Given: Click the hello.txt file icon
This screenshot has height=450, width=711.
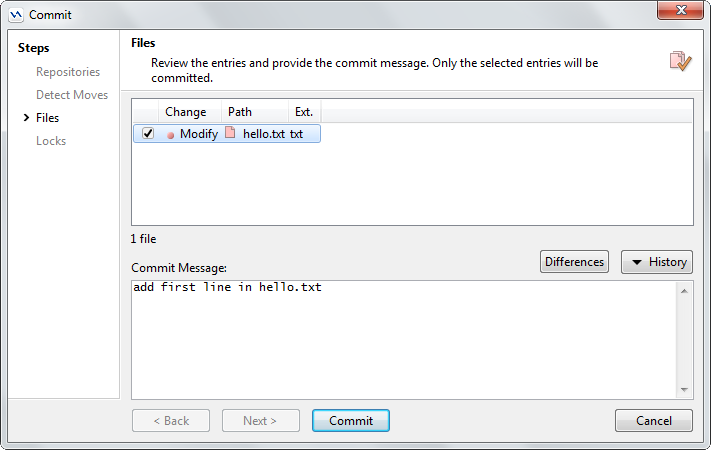Looking at the screenshot, I should (230, 134).
